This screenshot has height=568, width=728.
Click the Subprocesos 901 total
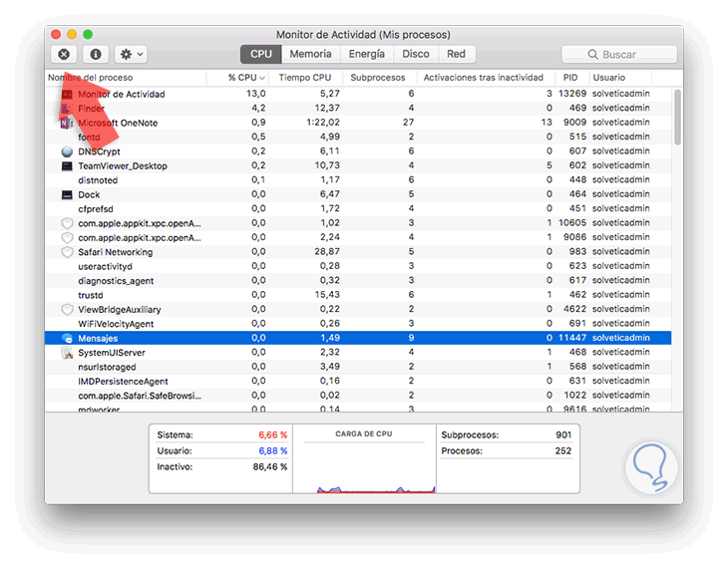coord(563,435)
